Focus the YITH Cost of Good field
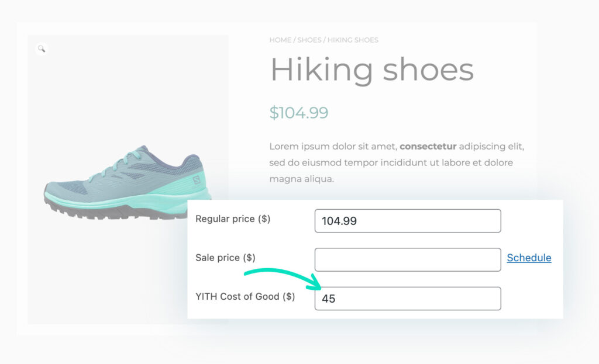The height and width of the screenshot is (364, 599). (x=408, y=299)
